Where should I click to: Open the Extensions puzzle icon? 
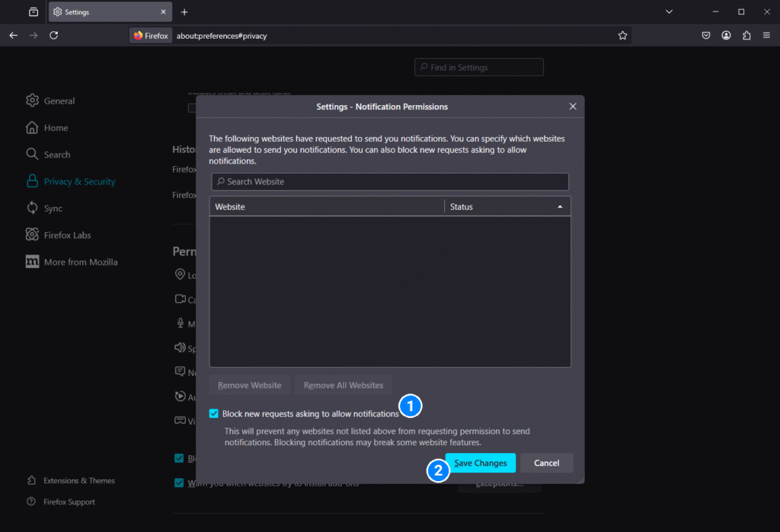click(746, 36)
